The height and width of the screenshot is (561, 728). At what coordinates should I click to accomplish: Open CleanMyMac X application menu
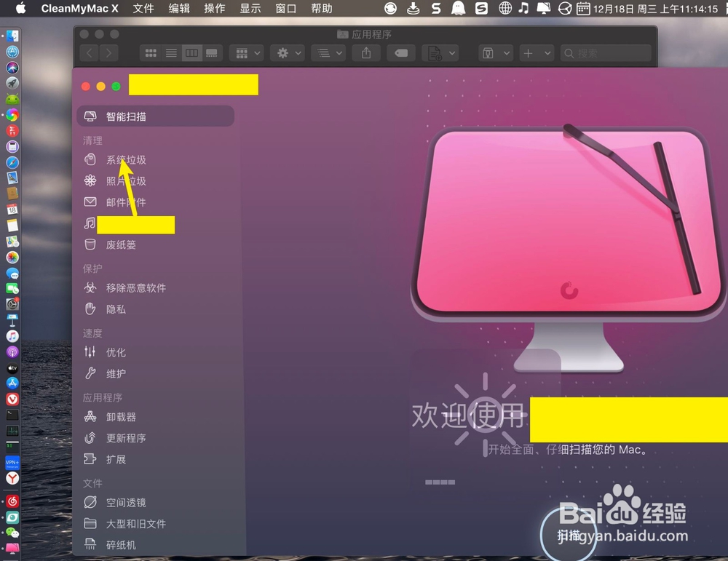(x=79, y=8)
